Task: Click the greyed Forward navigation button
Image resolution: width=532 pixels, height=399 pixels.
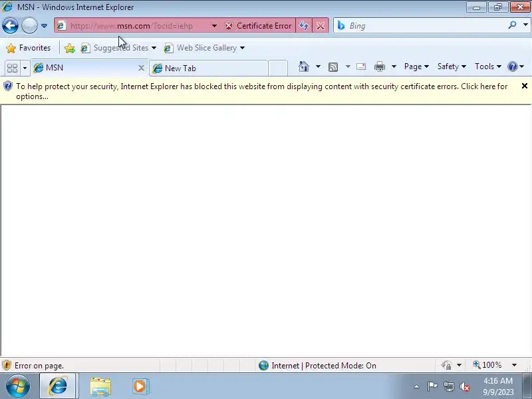Action: pyautogui.click(x=29, y=26)
